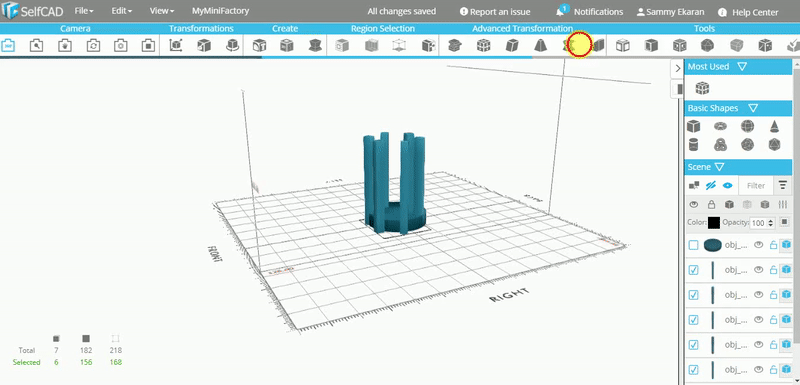Select the camera zoom tool (magnifier icon)
The width and height of the screenshot is (800, 385).
click(36, 45)
